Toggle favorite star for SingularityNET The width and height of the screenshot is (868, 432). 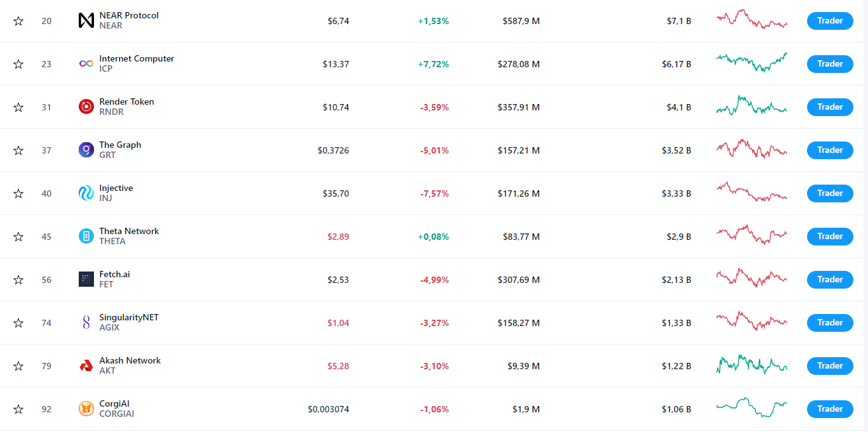[x=18, y=323]
